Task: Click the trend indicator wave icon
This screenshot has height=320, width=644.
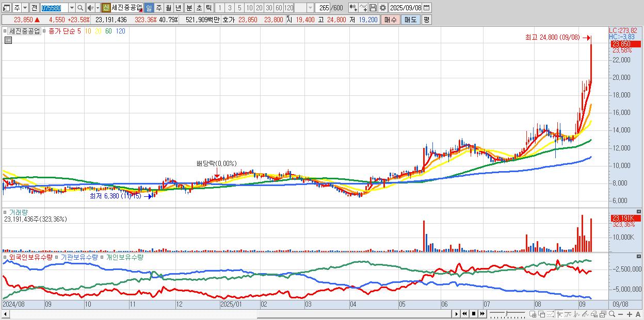Action: 568,314
